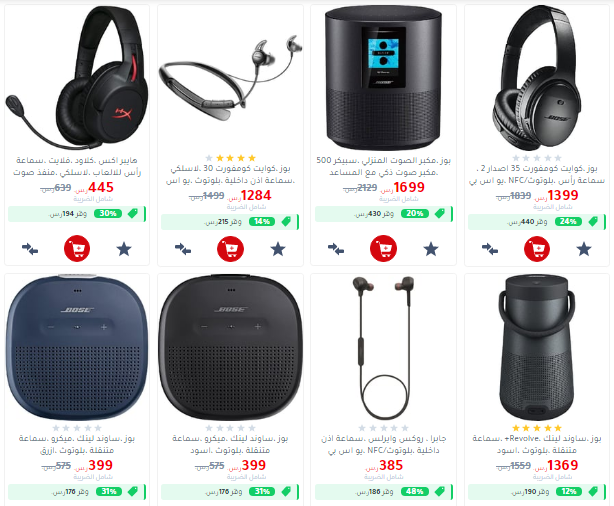This screenshot has height=506, width=614.
Task: Open Jabra Rox Wireless product title
Action: [383, 444]
